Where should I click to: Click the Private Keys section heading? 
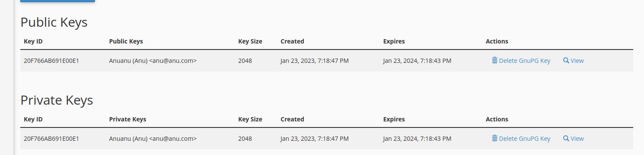click(x=57, y=100)
